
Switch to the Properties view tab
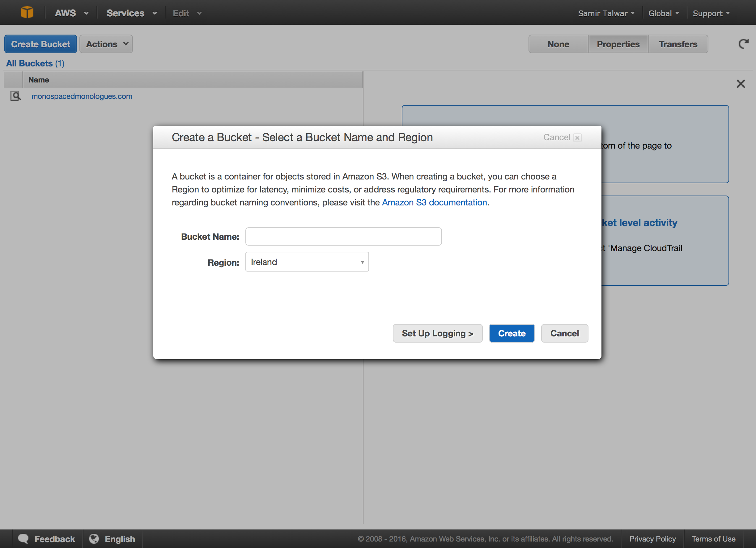618,44
